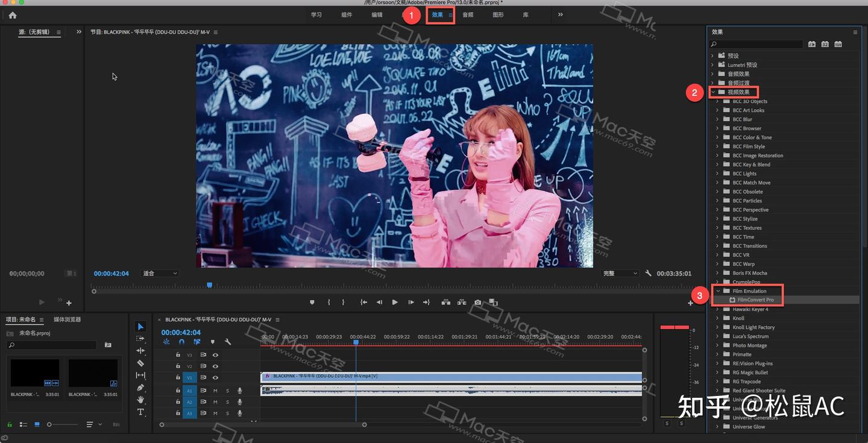The width and height of the screenshot is (868, 443).
Task: Pick the Ripple Edit tool
Action: 140,351
